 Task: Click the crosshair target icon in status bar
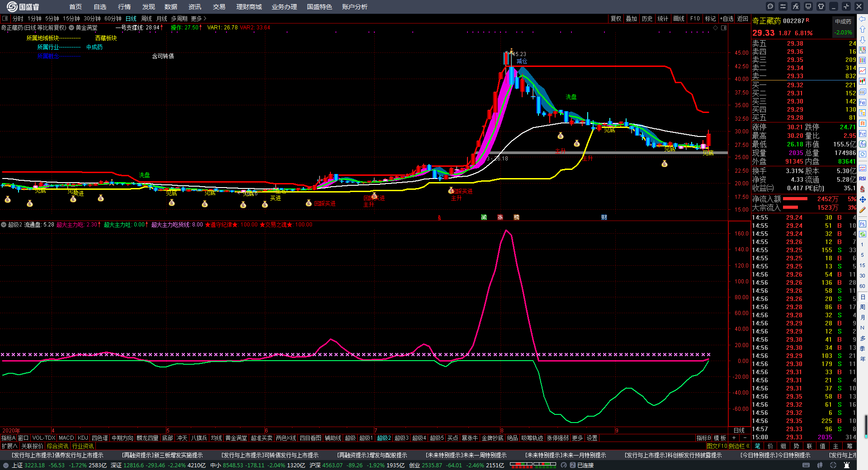click(x=833, y=465)
